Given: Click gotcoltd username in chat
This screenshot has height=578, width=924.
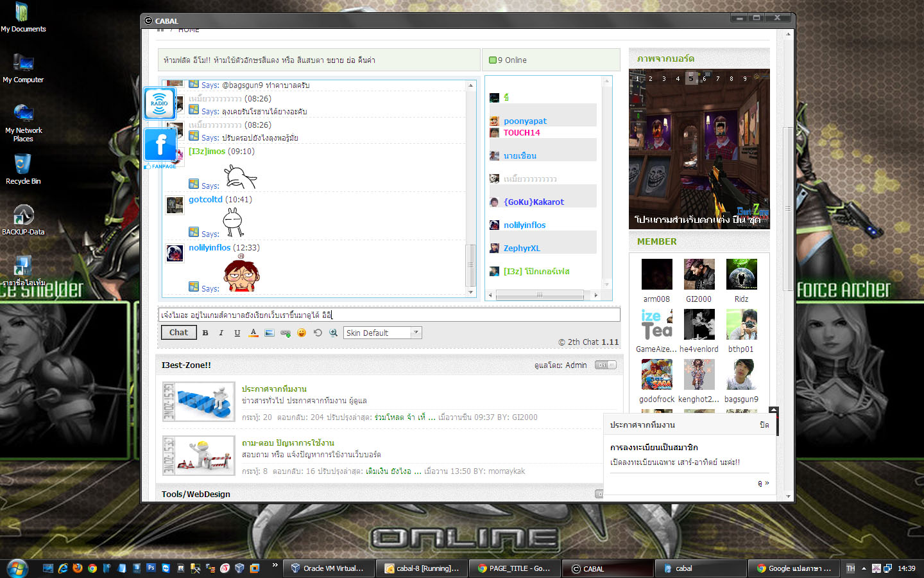Looking at the screenshot, I should [x=205, y=200].
